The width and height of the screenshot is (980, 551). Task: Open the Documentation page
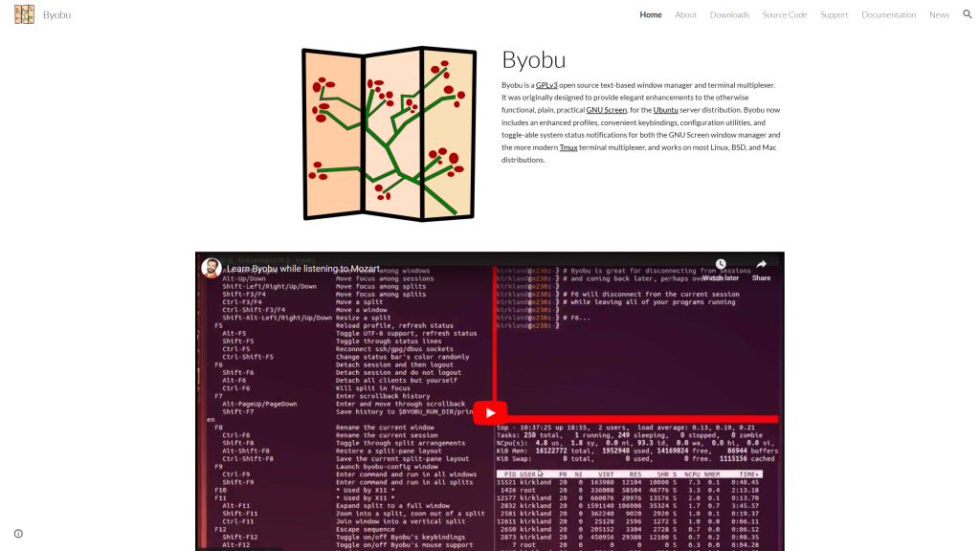click(x=888, y=14)
